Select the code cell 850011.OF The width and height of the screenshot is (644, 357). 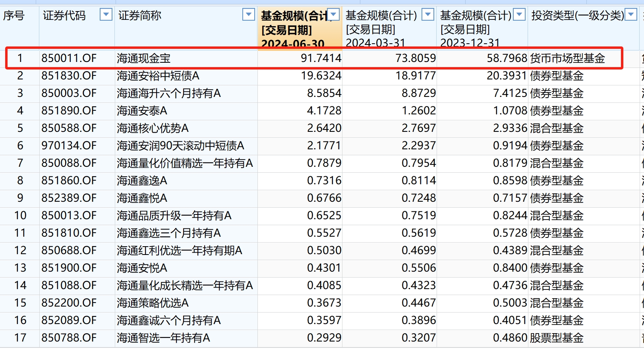pos(69,58)
